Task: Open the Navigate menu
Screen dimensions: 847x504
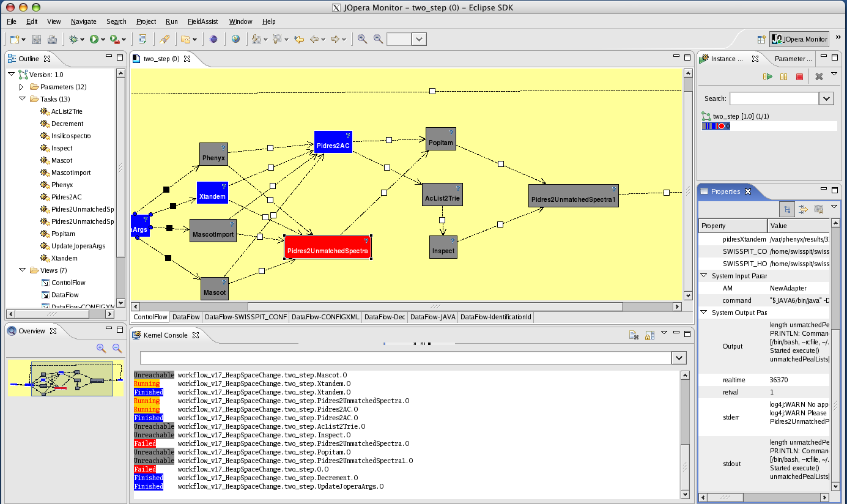Action: point(84,21)
